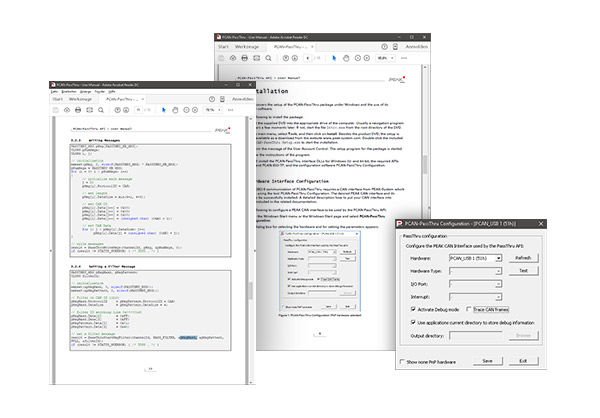Viewport: 600px width, 418px height.
Task: Click zoom out (minus) in the Installation-page Acrobat window
Action: click(357, 58)
